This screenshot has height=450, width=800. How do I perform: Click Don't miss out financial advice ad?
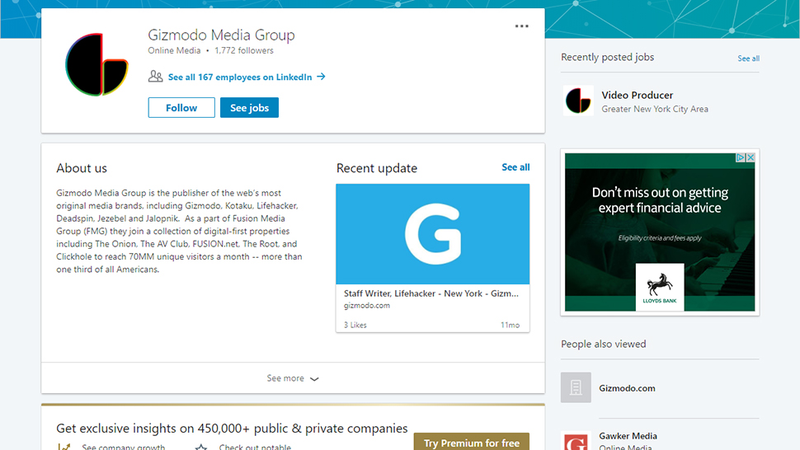point(660,232)
